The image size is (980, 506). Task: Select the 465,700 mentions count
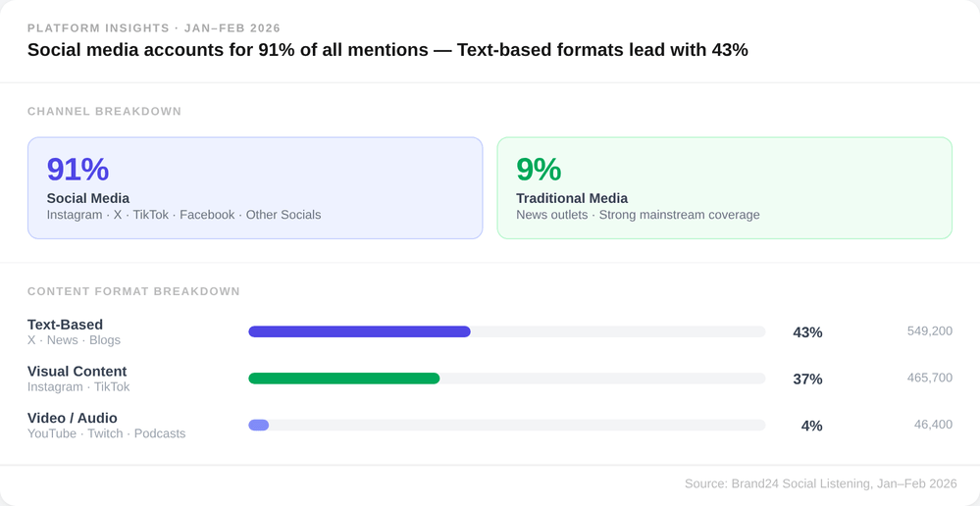tap(929, 378)
